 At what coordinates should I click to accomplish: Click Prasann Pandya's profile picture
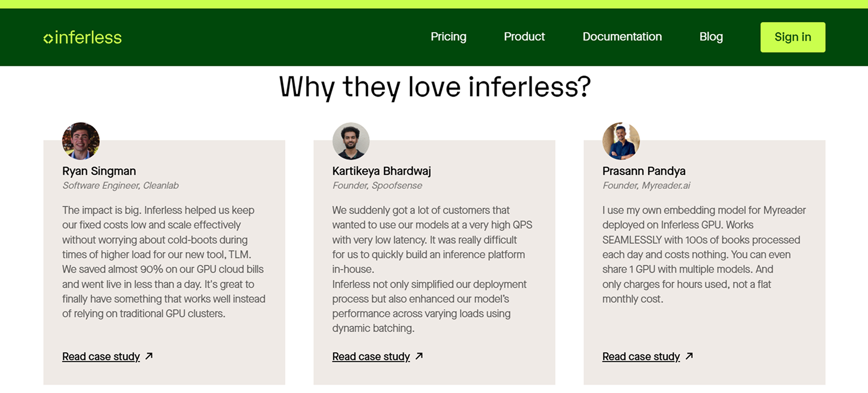[621, 141]
